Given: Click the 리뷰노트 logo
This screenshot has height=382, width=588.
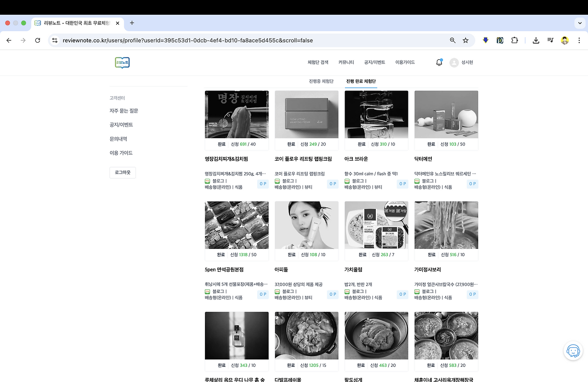Looking at the screenshot, I should click(x=122, y=62).
